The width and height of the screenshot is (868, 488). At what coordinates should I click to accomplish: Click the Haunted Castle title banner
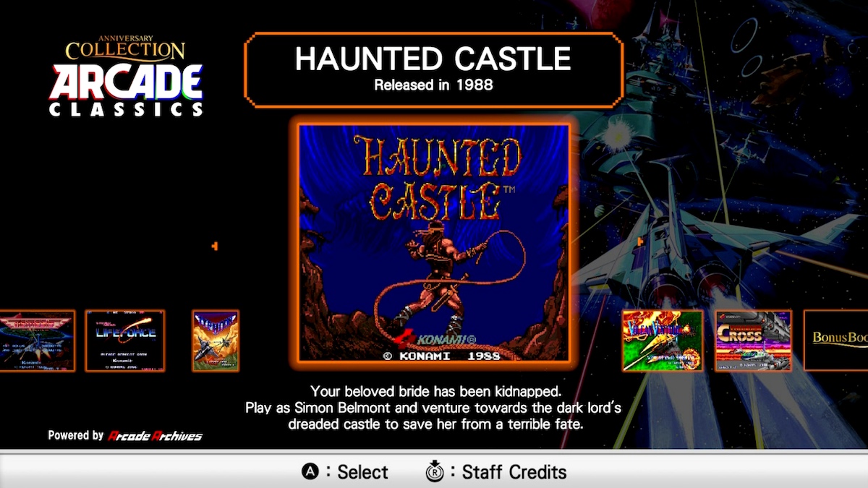434,69
